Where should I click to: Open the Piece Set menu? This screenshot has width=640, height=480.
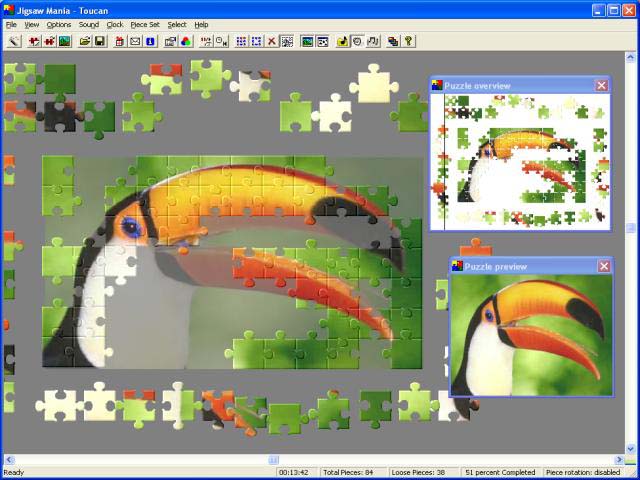coord(145,24)
